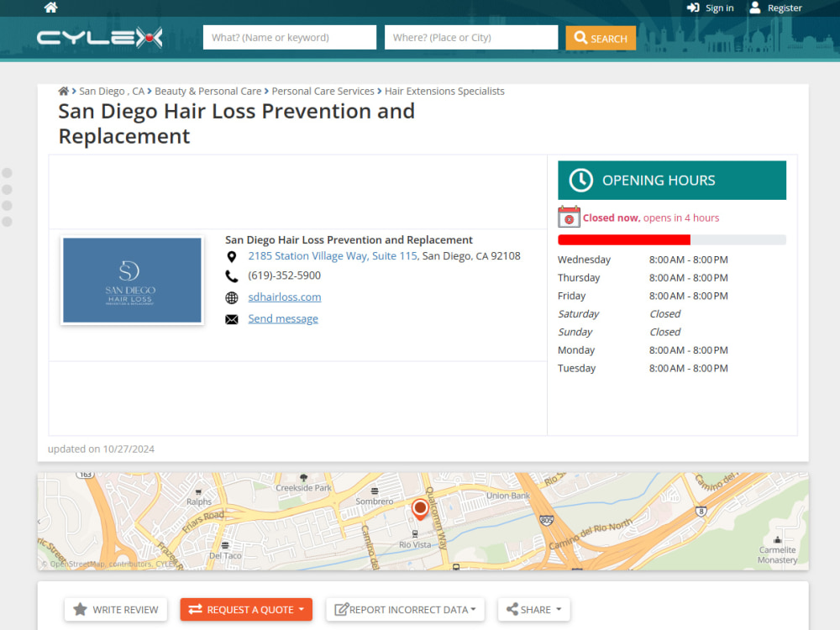Select the Closed now, opens in 4 hours status

pos(651,218)
